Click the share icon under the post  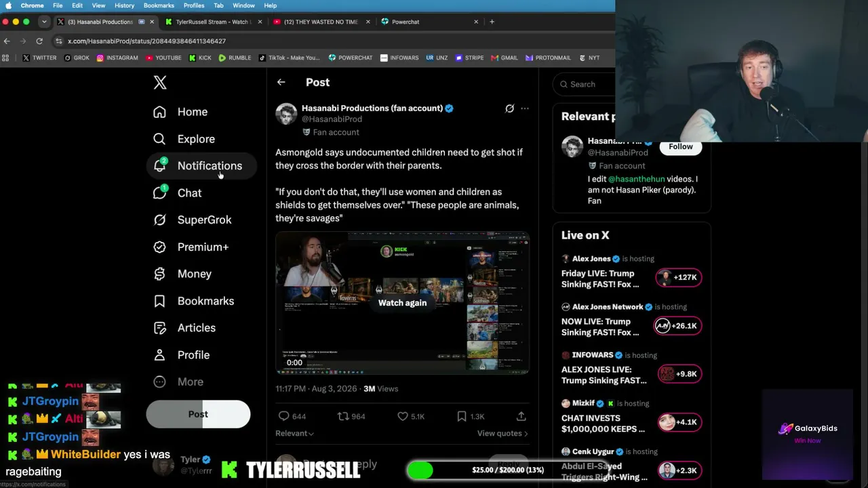pyautogui.click(x=521, y=416)
